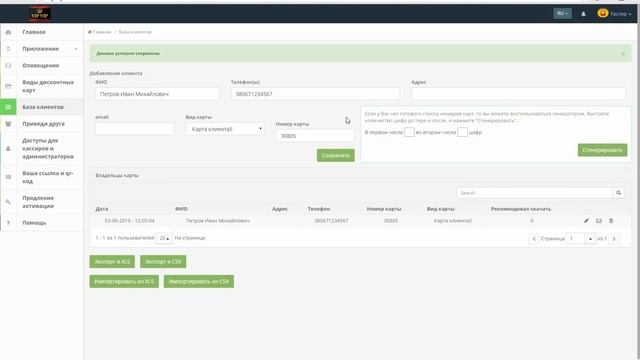
Task: Sort by Номер карты column header
Action: tap(384, 209)
